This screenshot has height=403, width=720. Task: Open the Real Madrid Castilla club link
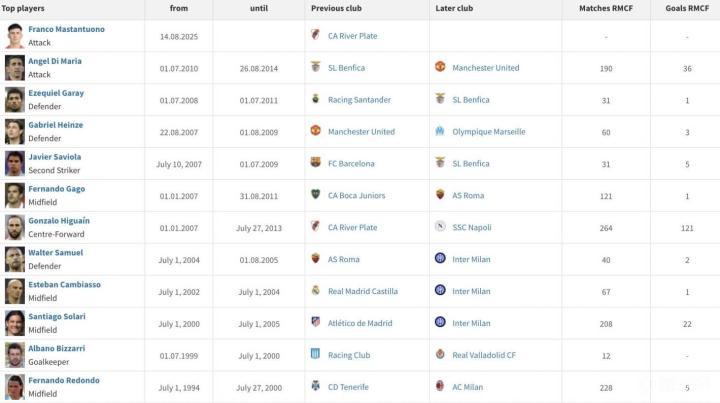tap(363, 292)
